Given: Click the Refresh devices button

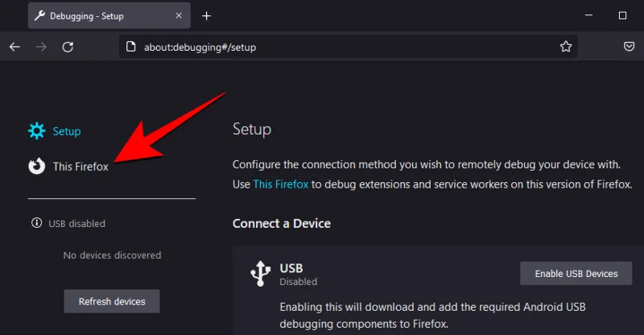Looking at the screenshot, I should click(x=112, y=301).
